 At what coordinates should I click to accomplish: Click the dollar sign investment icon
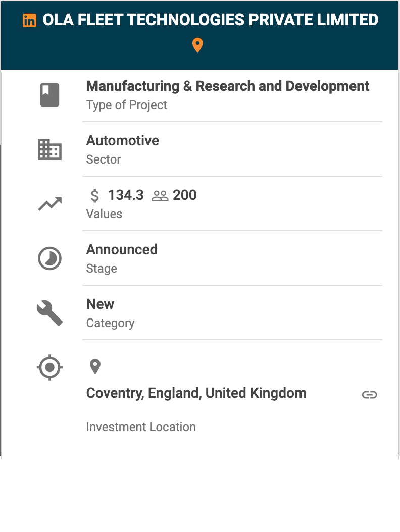click(94, 195)
